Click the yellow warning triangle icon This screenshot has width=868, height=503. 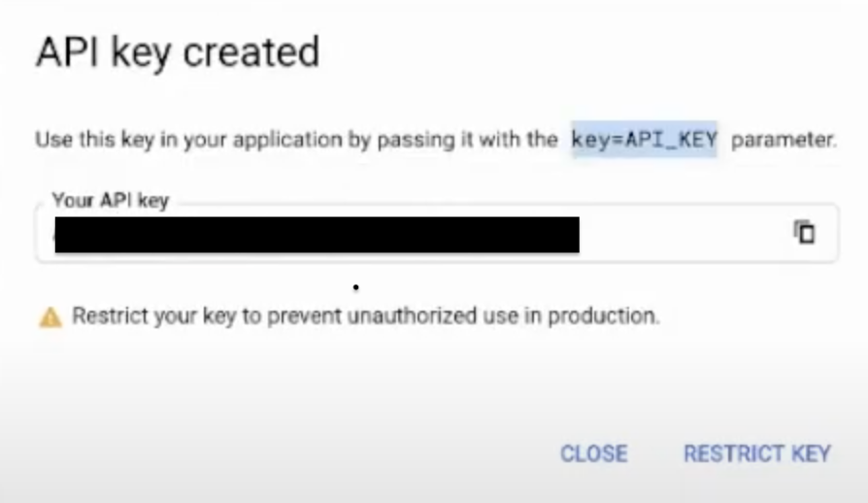coord(50,317)
